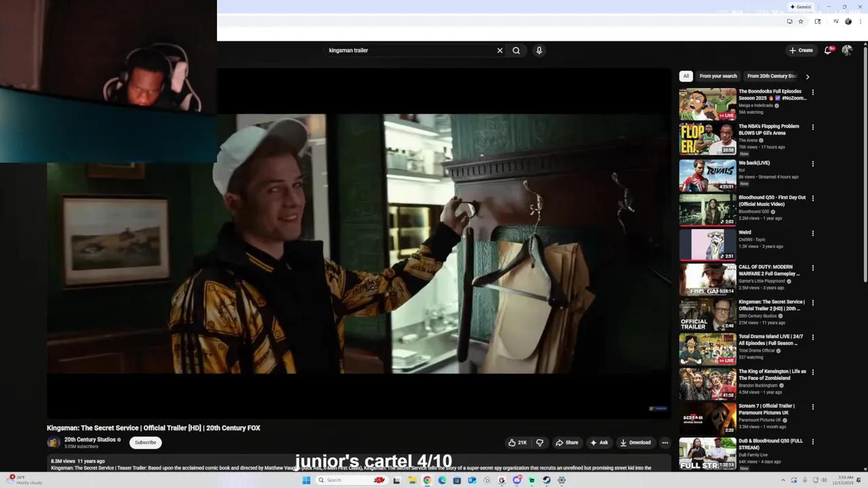Select From 20th Century Studios chip
This screenshot has width=868, height=488.
click(x=771, y=76)
